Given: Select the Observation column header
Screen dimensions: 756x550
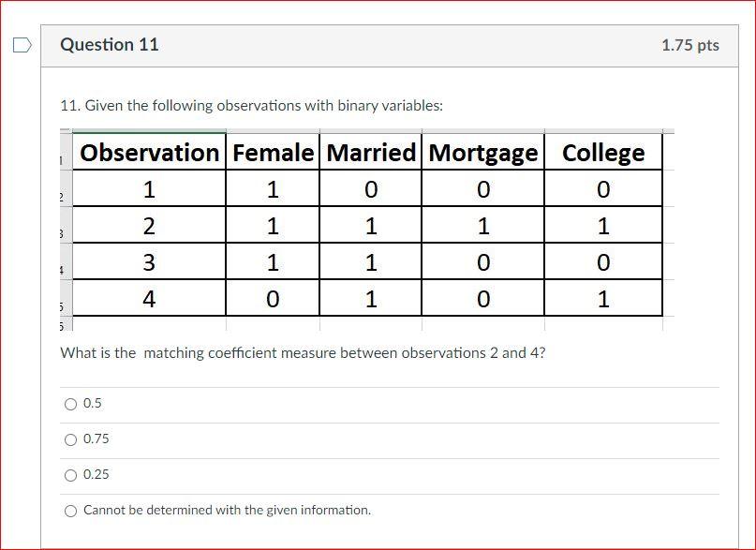Looking at the screenshot, I should [149, 152].
